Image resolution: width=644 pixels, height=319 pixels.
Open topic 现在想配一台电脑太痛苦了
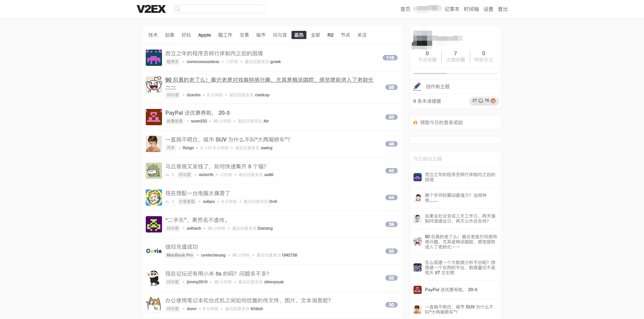[198, 193]
